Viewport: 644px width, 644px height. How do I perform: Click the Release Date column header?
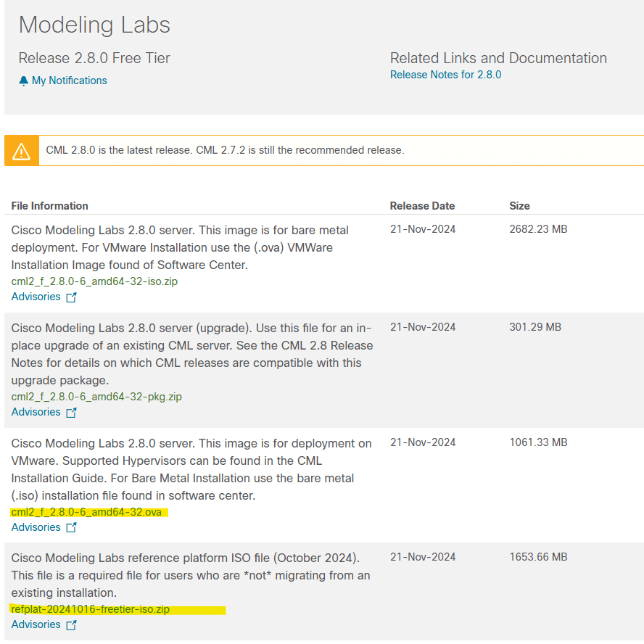click(x=422, y=206)
